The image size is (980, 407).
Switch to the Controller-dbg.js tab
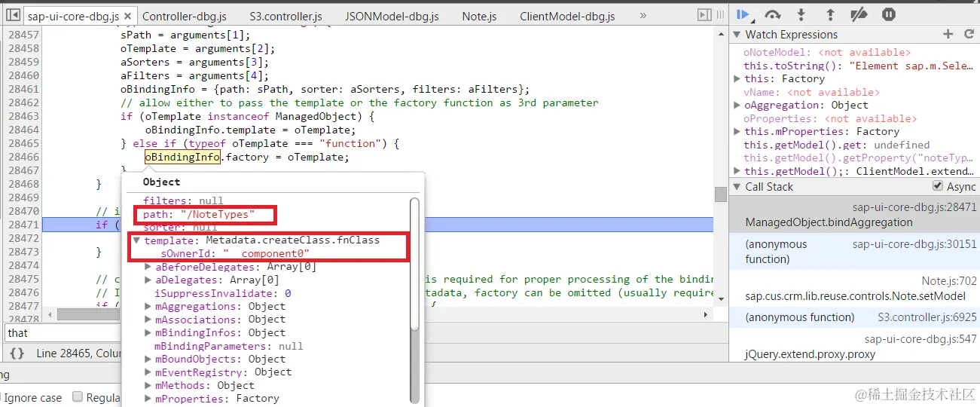(185, 16)
